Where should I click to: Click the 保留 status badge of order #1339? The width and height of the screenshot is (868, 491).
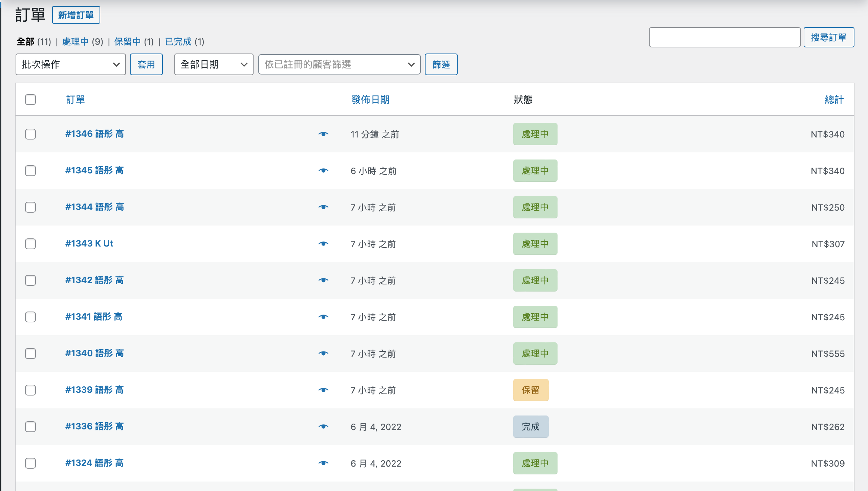530,390
